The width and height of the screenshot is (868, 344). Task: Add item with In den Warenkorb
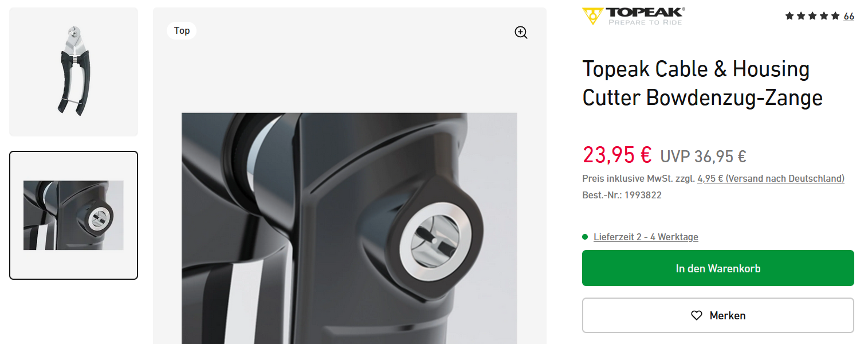(718, 268)
